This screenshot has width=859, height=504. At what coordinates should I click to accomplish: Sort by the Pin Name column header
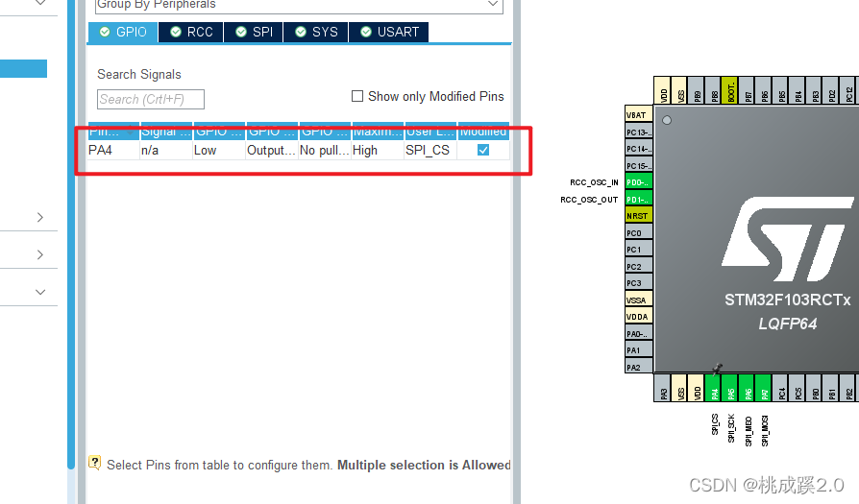pyautogui.click(x=113, y=131)
